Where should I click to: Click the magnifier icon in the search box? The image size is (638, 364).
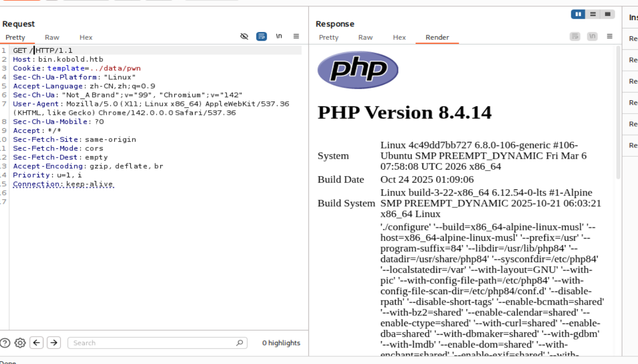(x=239, y=343)
